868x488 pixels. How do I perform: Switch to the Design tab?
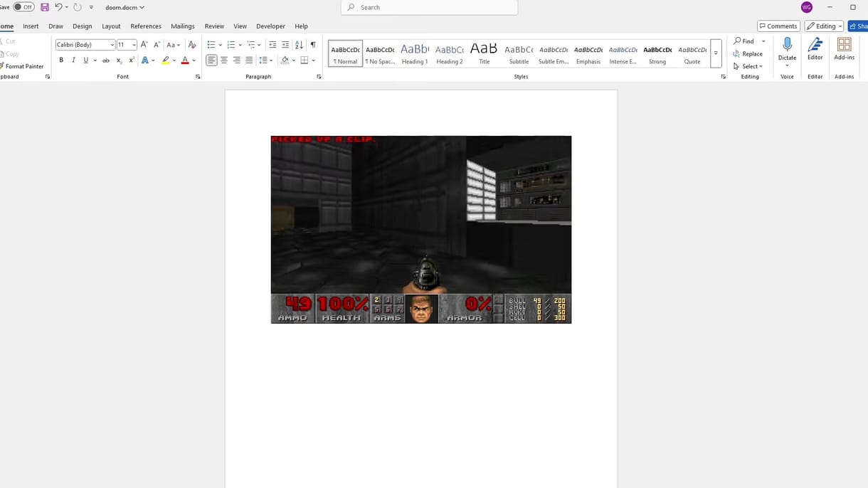(83, 26)
